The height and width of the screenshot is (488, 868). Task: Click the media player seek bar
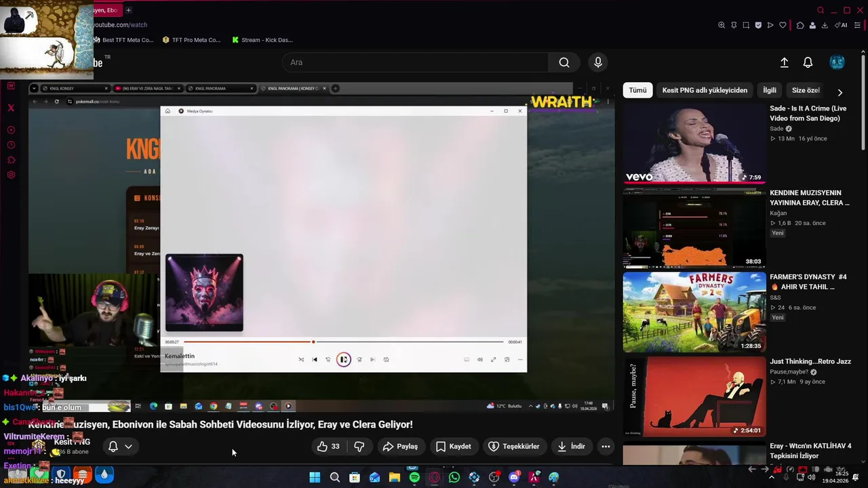tap(344, 342)
